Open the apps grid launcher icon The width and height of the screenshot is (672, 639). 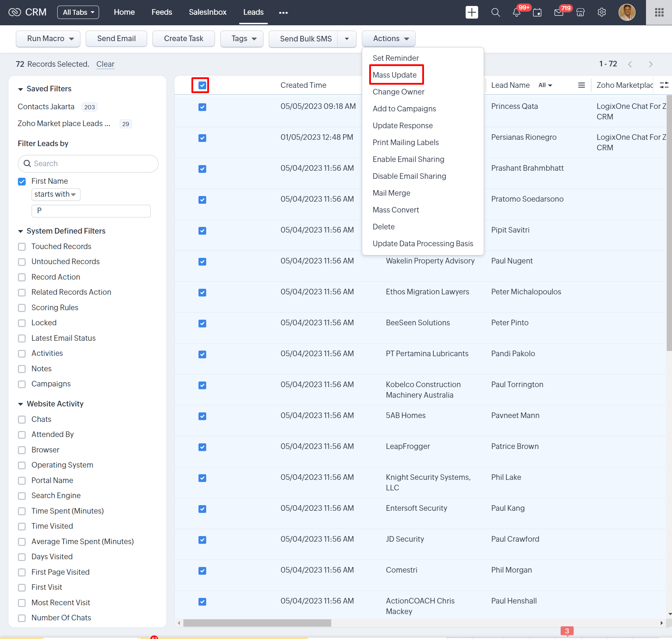tap(659, 12)
